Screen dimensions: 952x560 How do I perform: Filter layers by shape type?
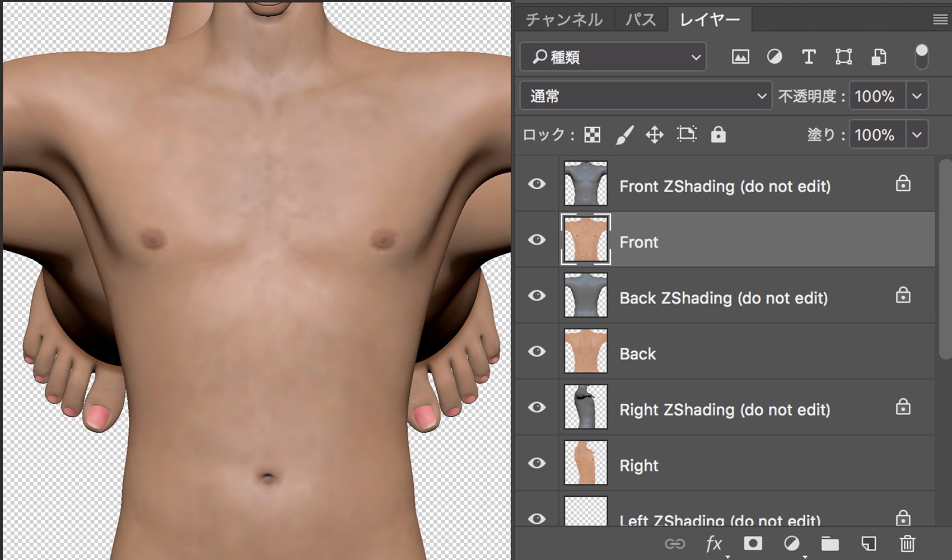pos(843,57)
